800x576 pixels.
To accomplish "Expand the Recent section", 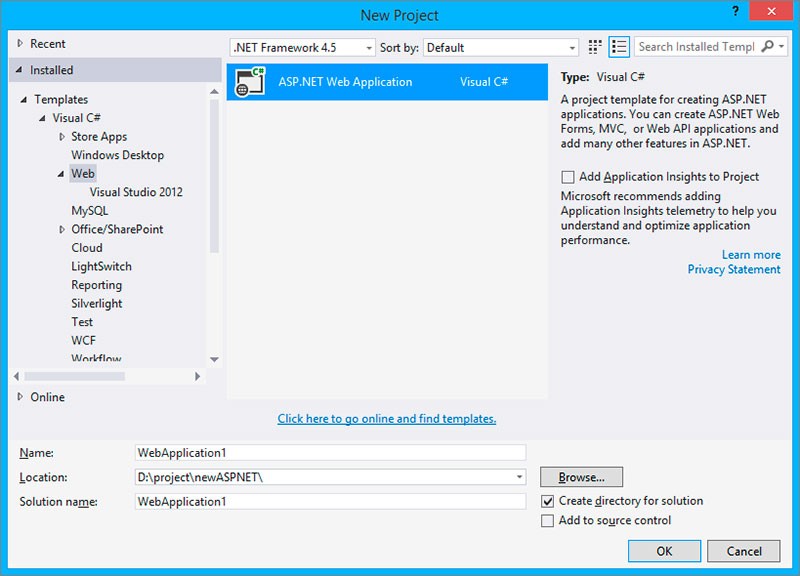I will (x=20, y=43).
